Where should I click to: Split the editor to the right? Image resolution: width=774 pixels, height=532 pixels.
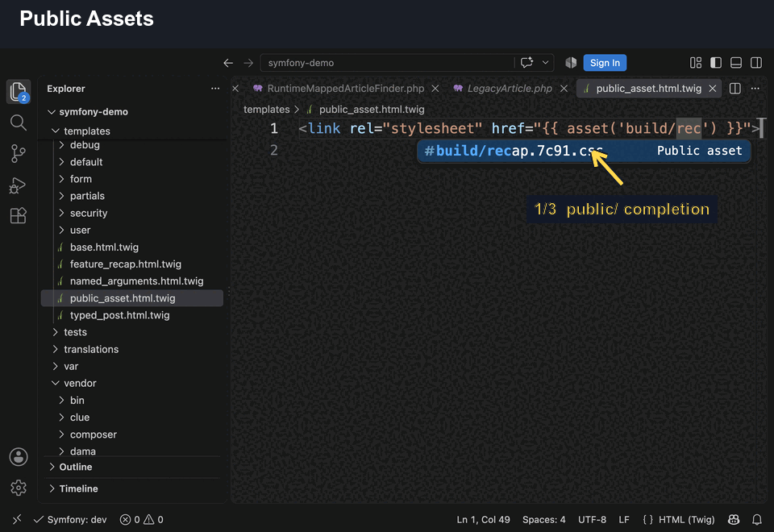click(735, 89)
